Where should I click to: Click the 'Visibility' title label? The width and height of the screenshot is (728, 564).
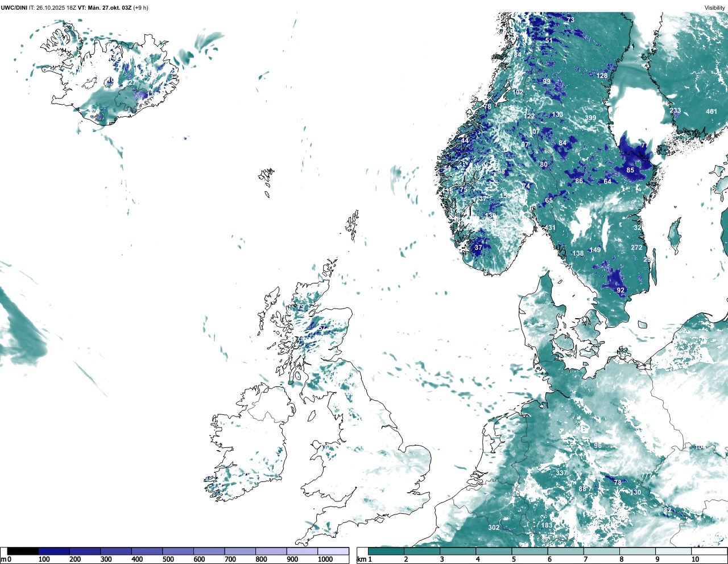pos(715,7)
